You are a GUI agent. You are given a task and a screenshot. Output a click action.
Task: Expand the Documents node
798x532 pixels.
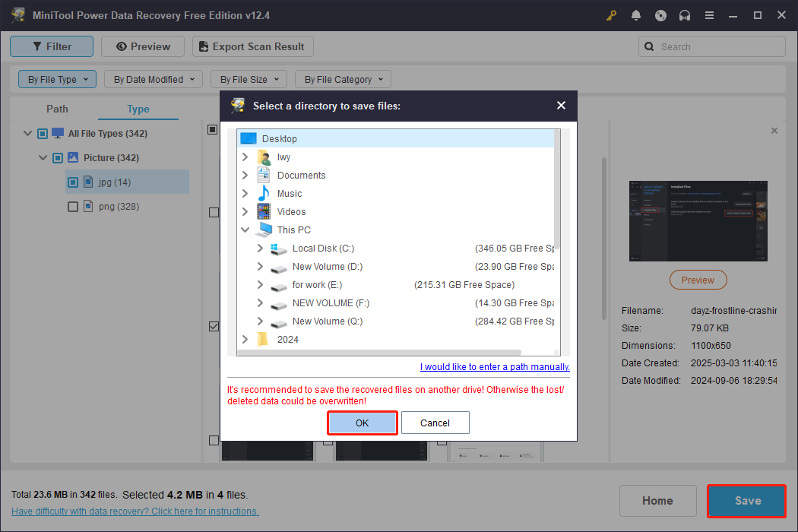pos(245,175)
